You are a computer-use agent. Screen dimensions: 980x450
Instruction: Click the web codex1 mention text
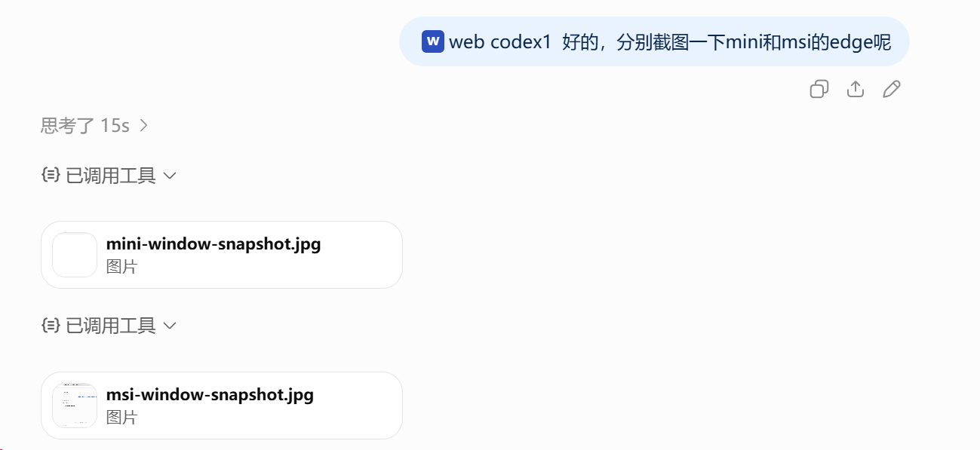501,42
